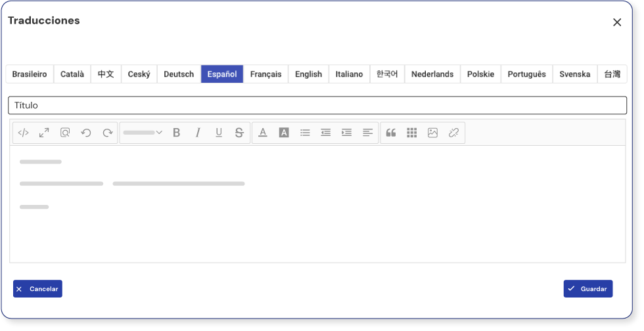Click the Cancelar button
Image resolution: width=644 pixels, height=331 pixels.
37,289
